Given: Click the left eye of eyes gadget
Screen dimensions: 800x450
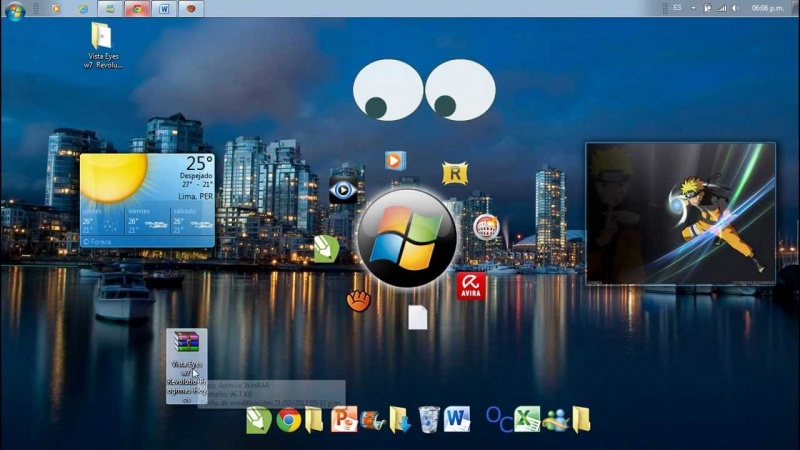Looking at the screenshot, I should pos(388,90).
